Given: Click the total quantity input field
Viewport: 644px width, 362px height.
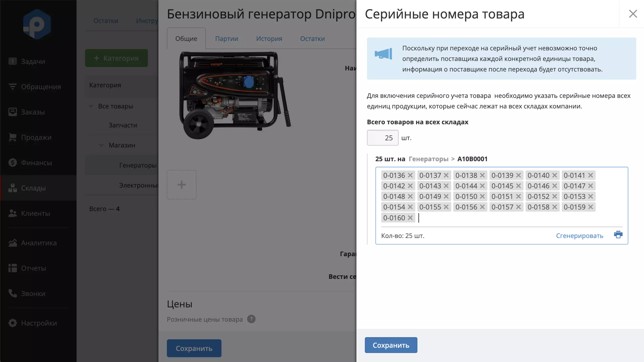Looking at the screenshot, I should 382,138.
